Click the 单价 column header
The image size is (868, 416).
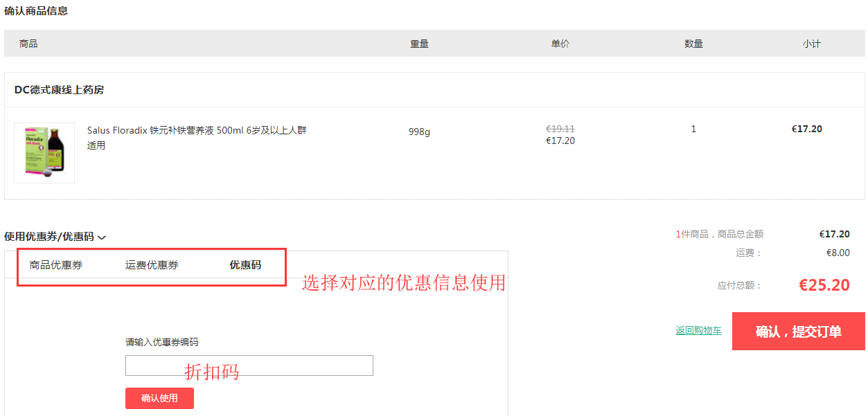560,44
